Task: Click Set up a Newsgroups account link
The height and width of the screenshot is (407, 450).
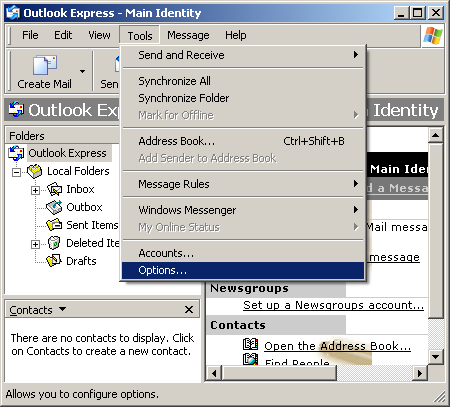Action: tap(333, 305)
